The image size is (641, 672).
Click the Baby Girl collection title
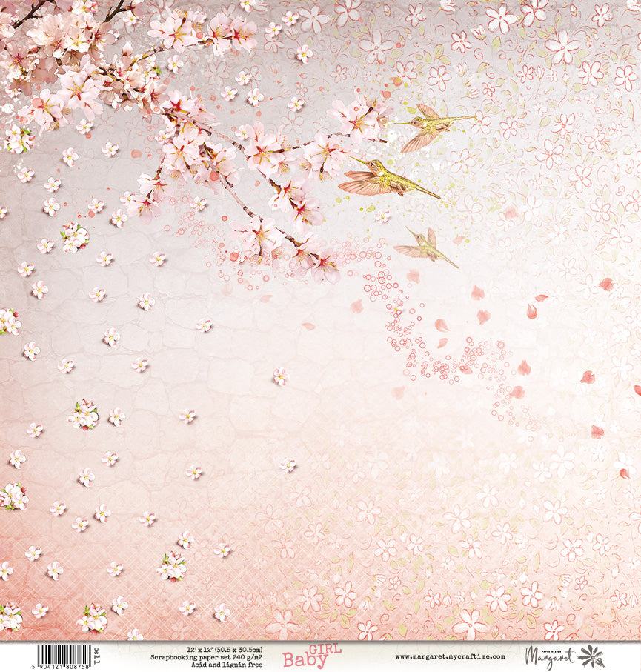(x=307, y=656)
